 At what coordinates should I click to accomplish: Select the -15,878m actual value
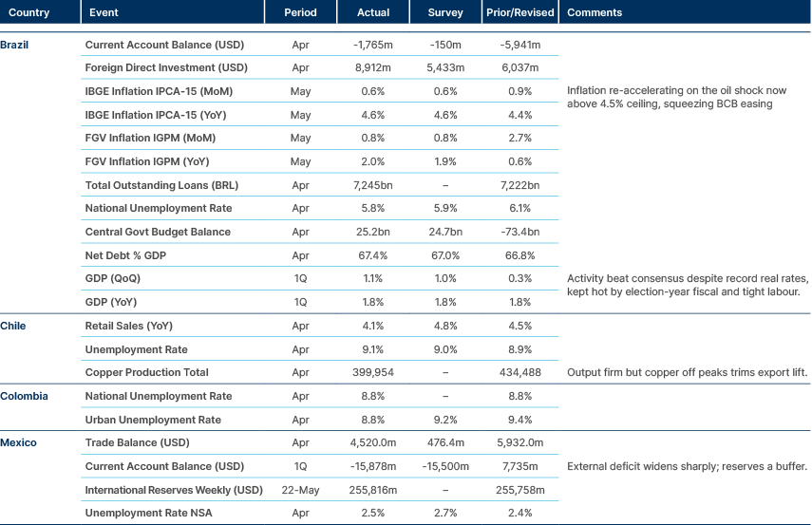point(373,466)
